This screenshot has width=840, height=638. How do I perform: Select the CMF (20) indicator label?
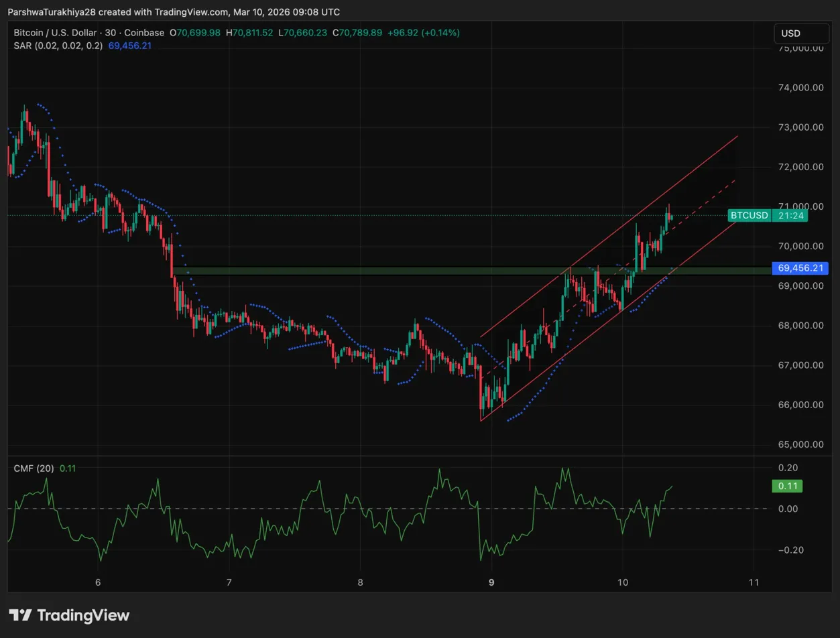[x=34, y=468]
